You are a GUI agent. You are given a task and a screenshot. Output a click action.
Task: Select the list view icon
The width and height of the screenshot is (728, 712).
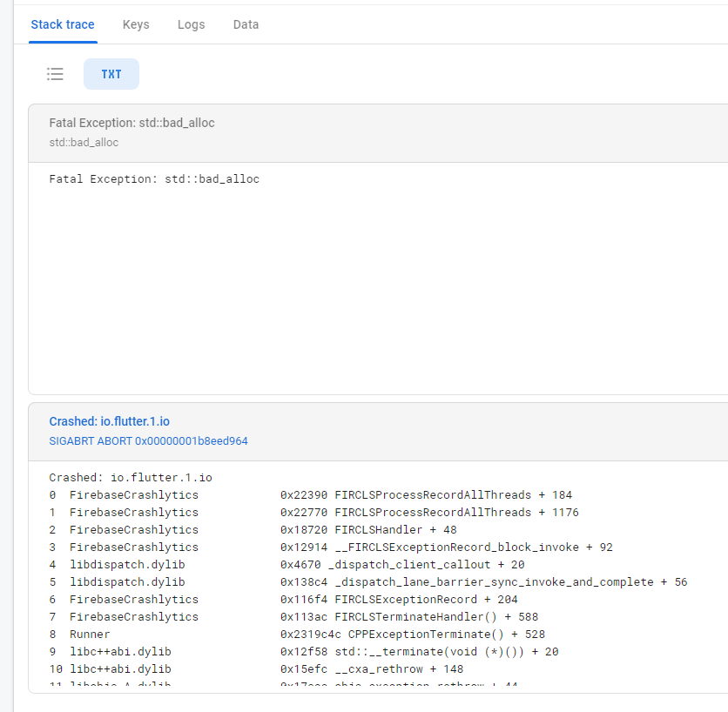point(55,74)
